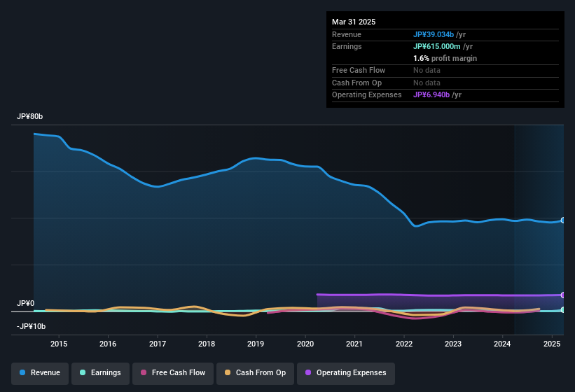Click the 2019 x-axis label
The image size is (575, 392).
click(256, 344)
